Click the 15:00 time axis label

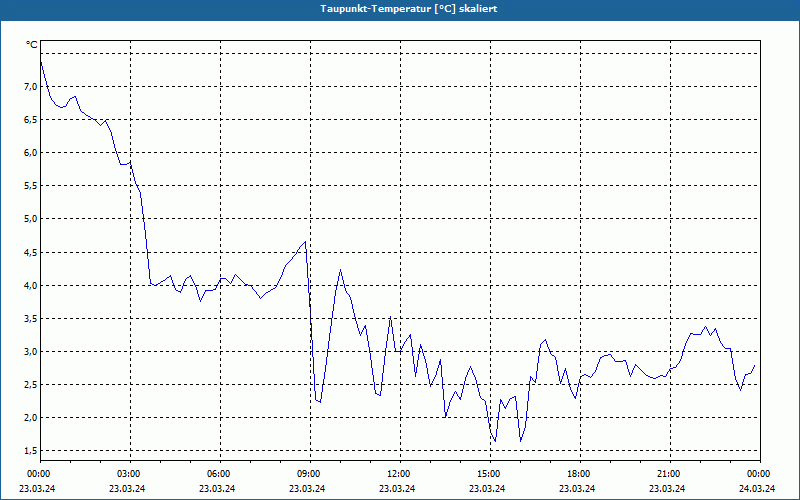tap(490, 474)
